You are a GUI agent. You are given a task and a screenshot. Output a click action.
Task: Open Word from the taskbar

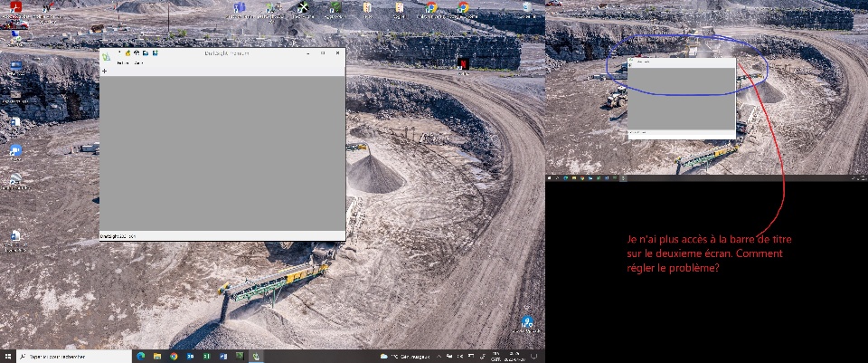[223, 357]
